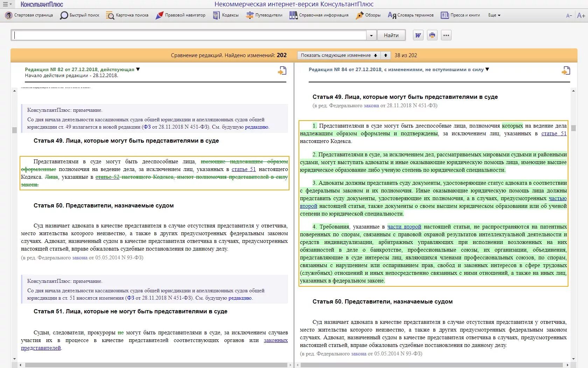Viewport: 588px width, 368px height.
Task: Open закона link under right Статья 49 heading
Action: tap(371, 105)
